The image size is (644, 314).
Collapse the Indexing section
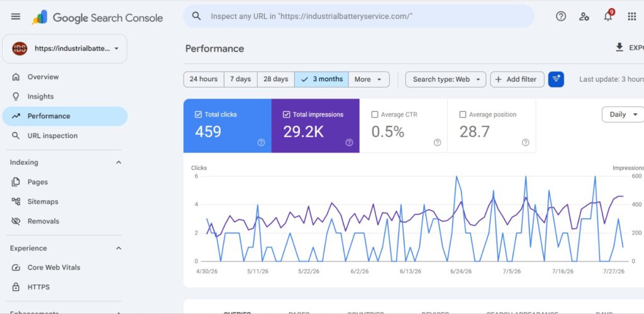pos(119,162)
